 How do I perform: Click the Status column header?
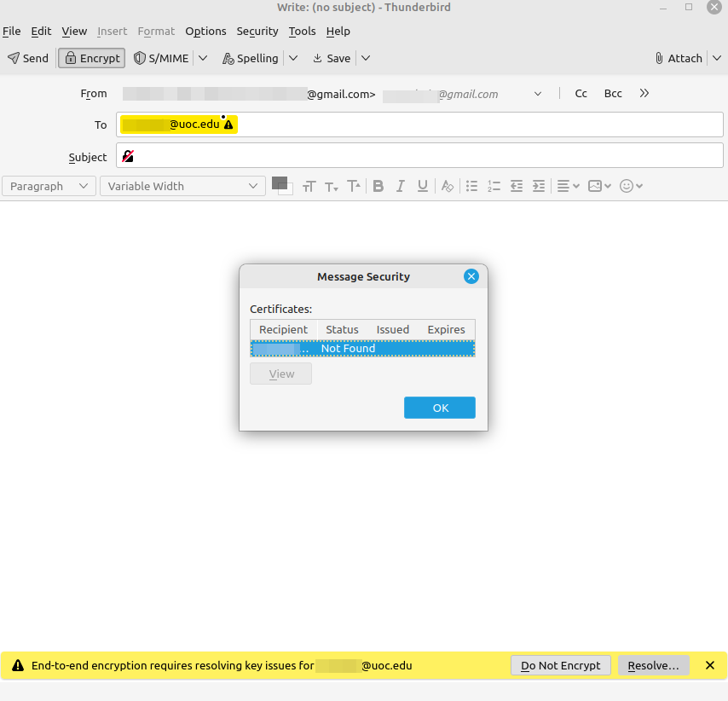click(x=342, y=329)
